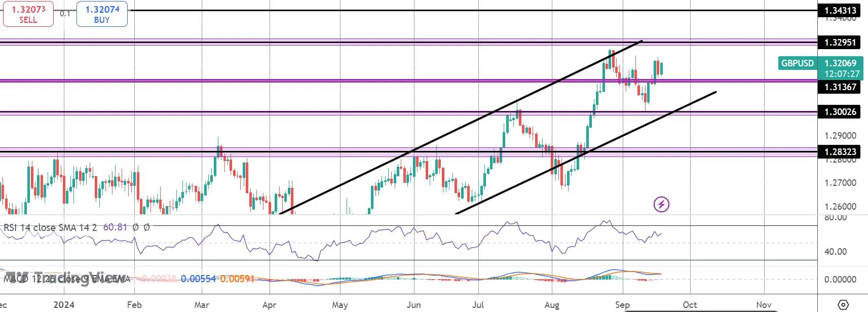Select the 1.34313 horizontal line label
The image size is (868, 312).
click(840, 10)
